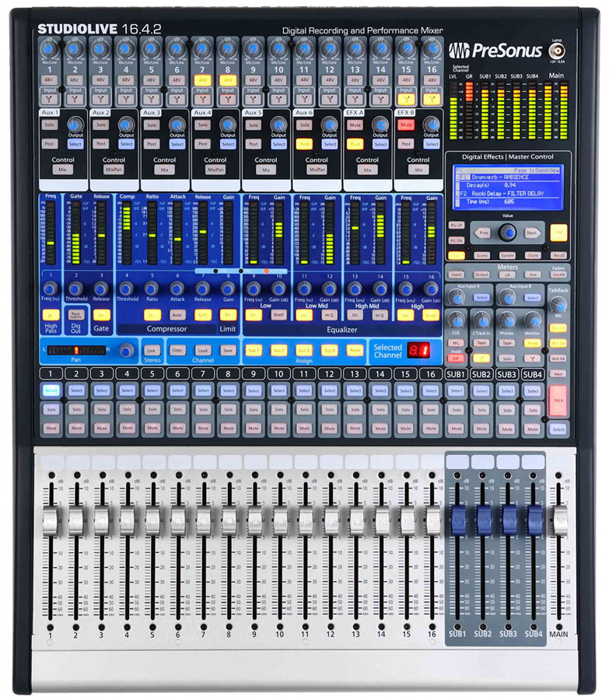The image size is (609, 700).
Task: Click the blue SUB1 fader
Action: 457,520
